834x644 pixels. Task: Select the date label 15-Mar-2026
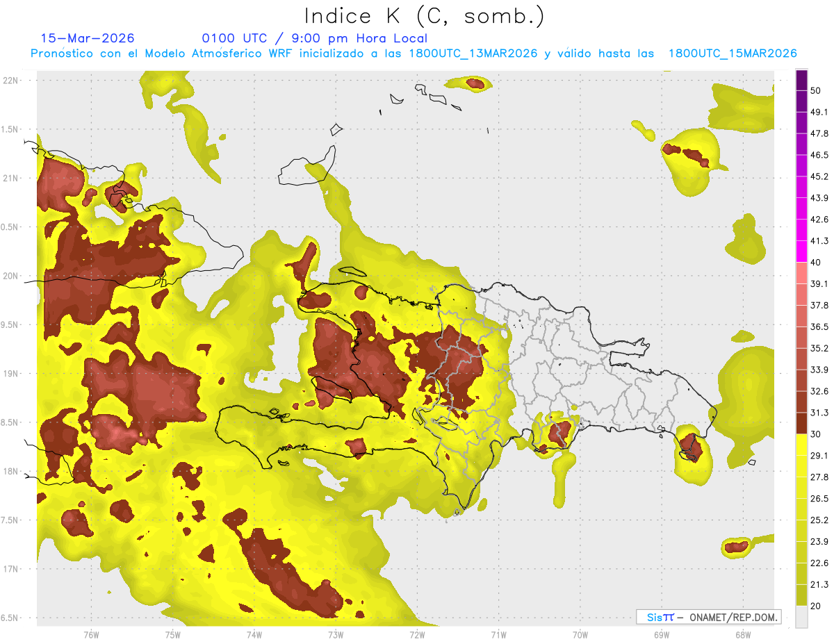(88, 38)
